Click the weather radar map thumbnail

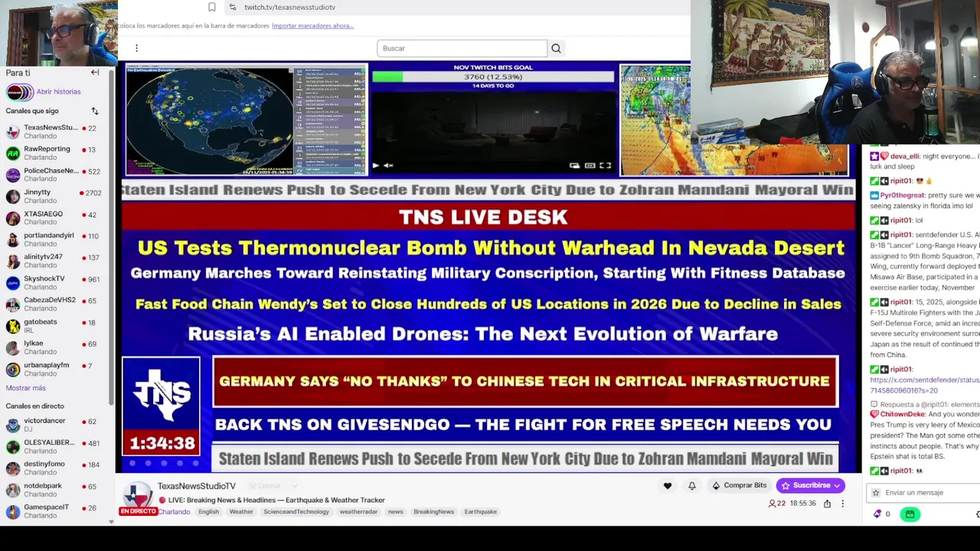(655, 120)
